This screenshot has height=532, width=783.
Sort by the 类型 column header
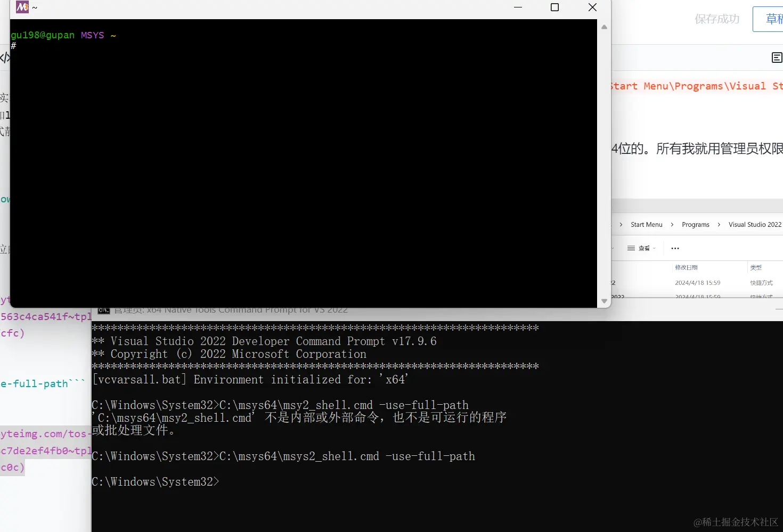coord(756,267)
